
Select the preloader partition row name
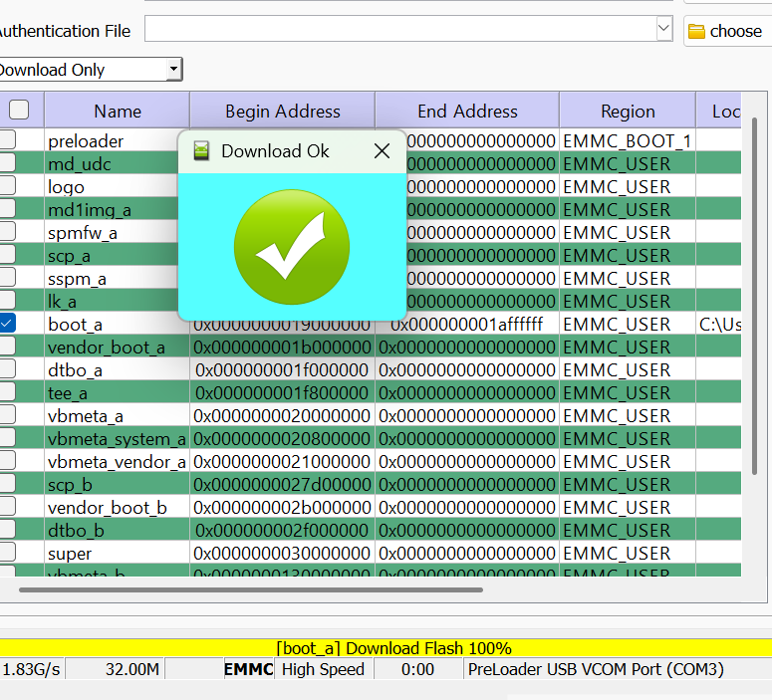(86, 141)
